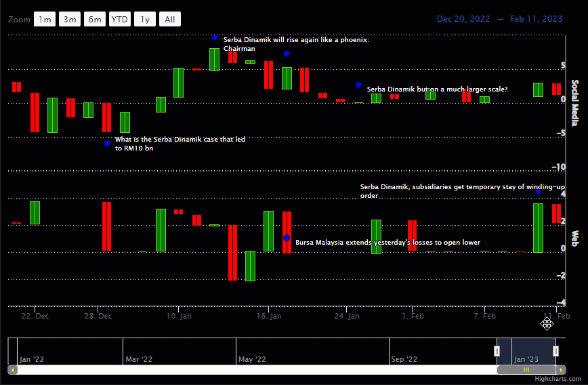The width and height of the screenshot is (588, 385).
Task: Click the tall green Web candle near 11 Feb
Action: (x=538, y=228)
